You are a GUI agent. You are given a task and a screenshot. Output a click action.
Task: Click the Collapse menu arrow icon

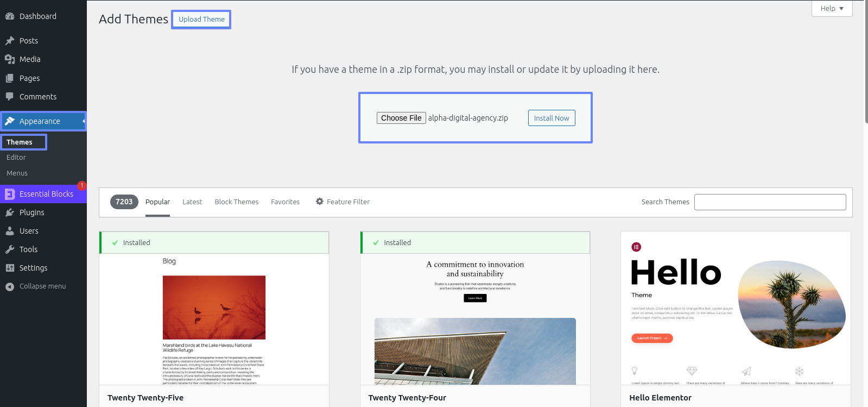[10, 286]
